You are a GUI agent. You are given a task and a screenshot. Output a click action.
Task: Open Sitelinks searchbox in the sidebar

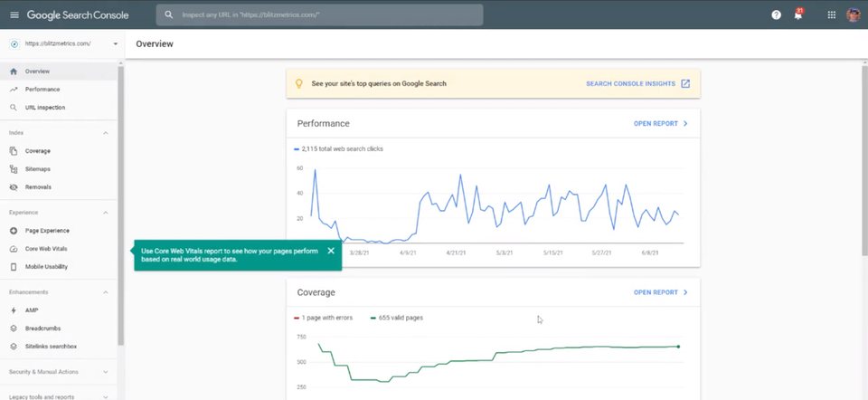[x=58, y=347]
